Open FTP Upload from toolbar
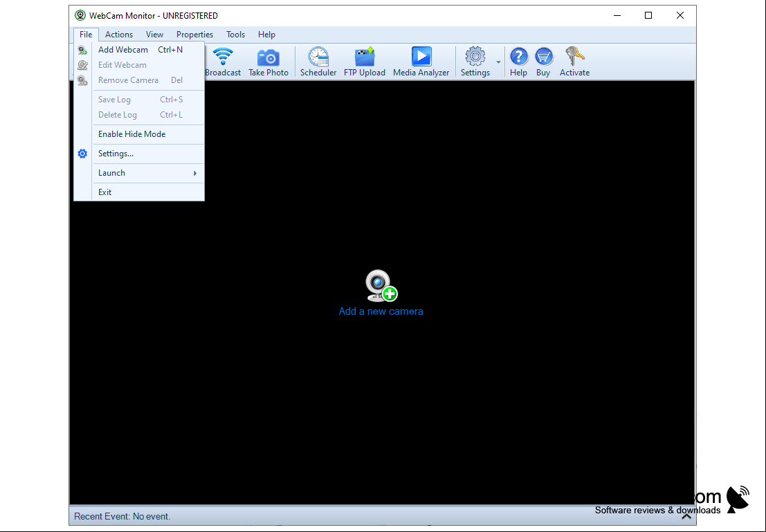The height and width of the screenshot is (532, 766). click(365, 62)
